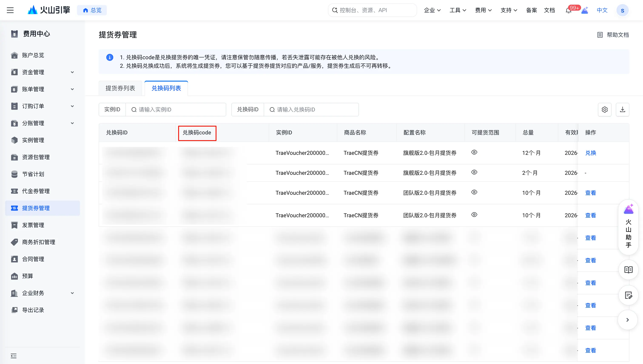This screenshot has height=364, width=643.
Task: Click the 总量 column header
Action: tap(528, 133)
